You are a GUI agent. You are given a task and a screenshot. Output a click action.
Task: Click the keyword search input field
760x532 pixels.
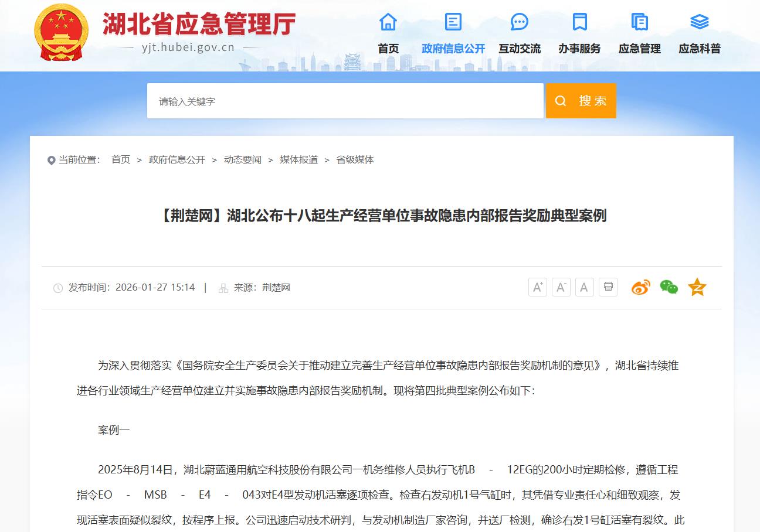(345, 101)
